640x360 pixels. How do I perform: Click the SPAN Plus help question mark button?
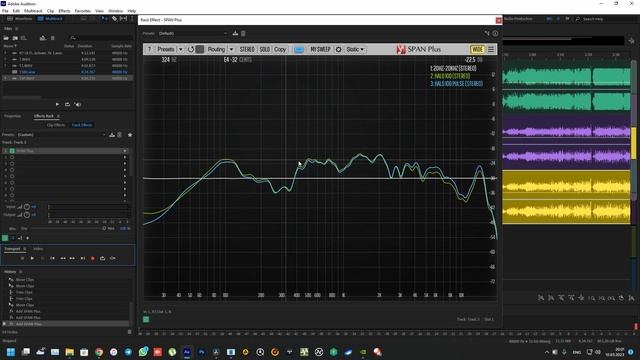149,49
